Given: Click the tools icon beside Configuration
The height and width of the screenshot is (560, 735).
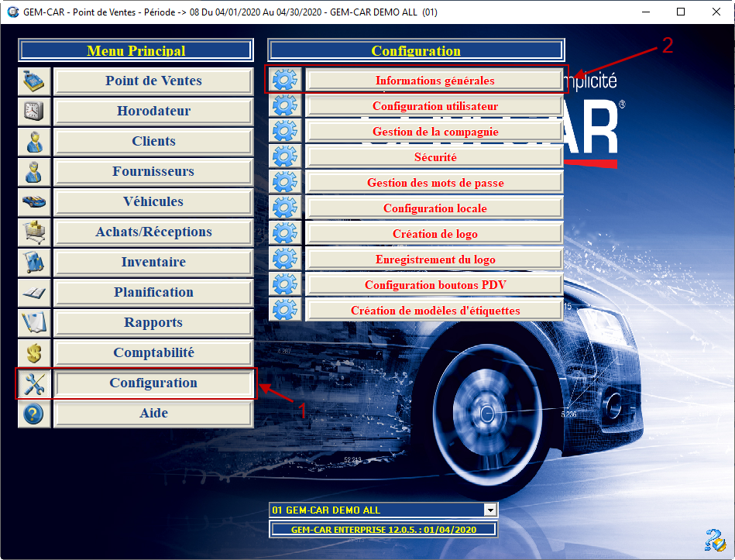Looking at the screenshot, I should [x=34, y=383].
